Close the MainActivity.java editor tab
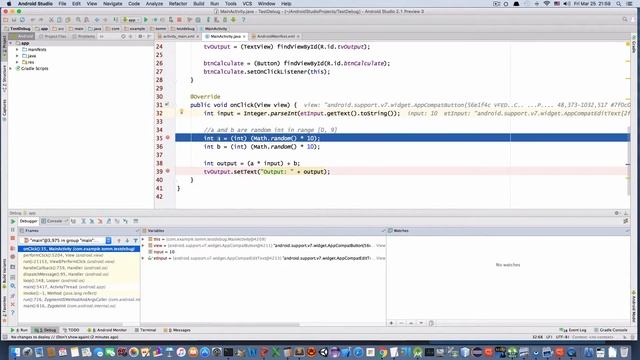 [x=244, y=36]
